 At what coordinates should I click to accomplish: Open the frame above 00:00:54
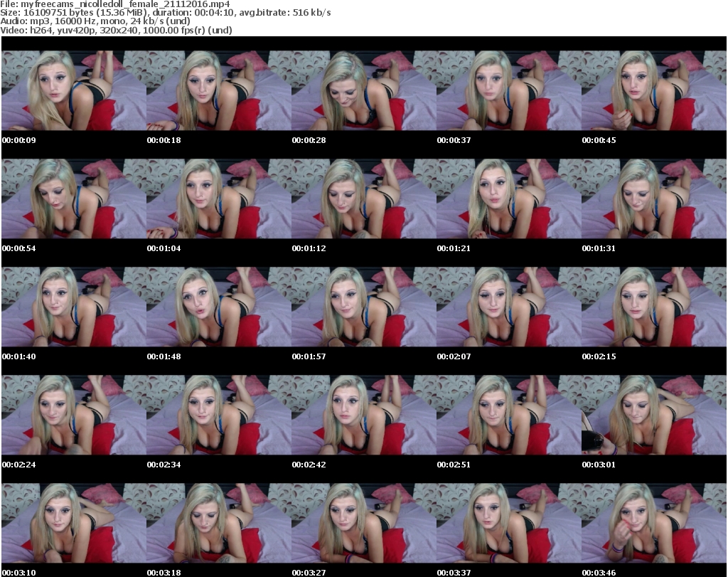pos(74,198)
